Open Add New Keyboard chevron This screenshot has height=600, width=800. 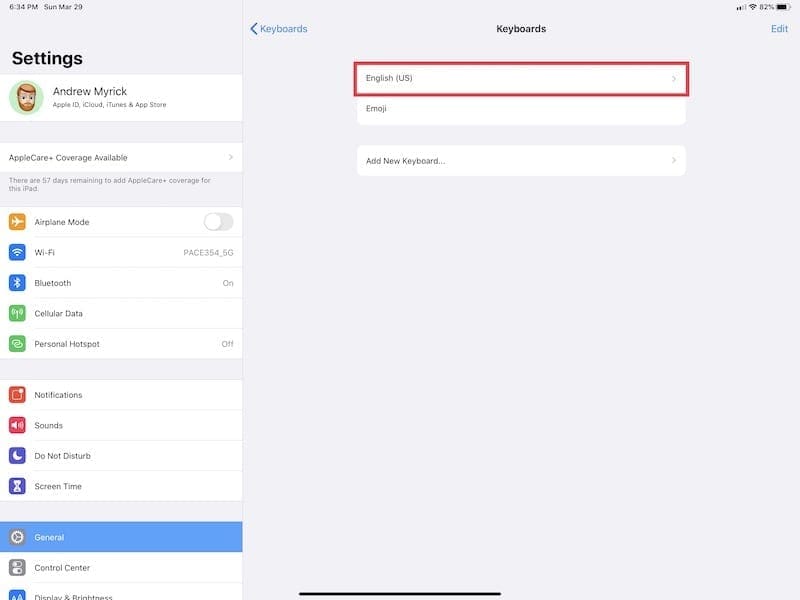click(673, 160)
